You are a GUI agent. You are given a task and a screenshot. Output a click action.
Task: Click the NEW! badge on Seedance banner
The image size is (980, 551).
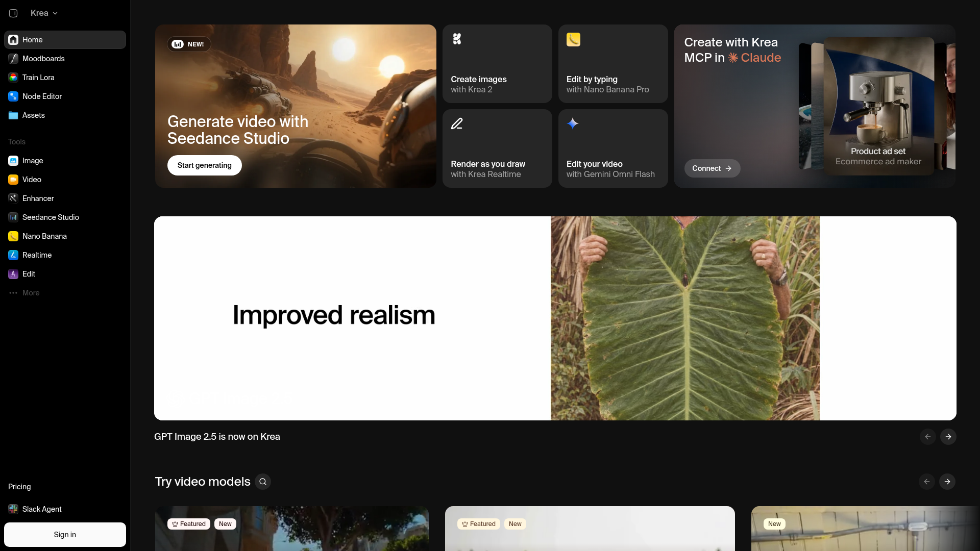point(189,44)
